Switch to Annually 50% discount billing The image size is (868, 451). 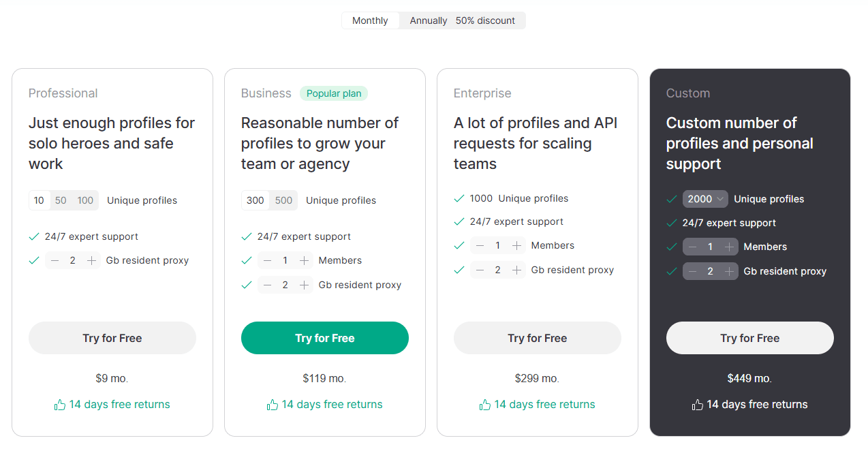coord(461,20)
